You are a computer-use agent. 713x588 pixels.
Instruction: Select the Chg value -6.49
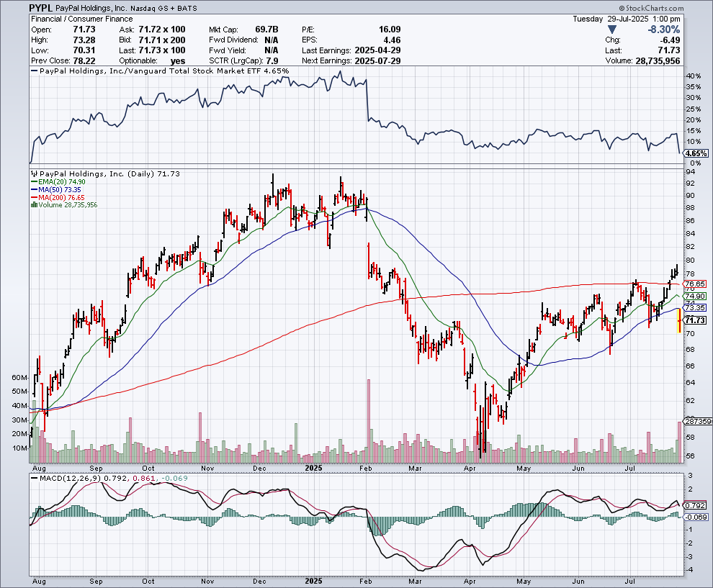(669, 40)
